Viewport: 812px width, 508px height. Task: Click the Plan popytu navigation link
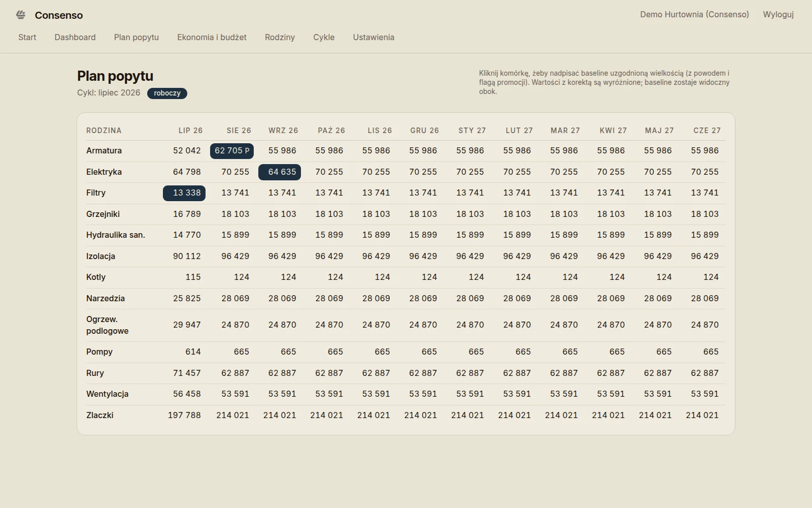click(x=137, y=37)
